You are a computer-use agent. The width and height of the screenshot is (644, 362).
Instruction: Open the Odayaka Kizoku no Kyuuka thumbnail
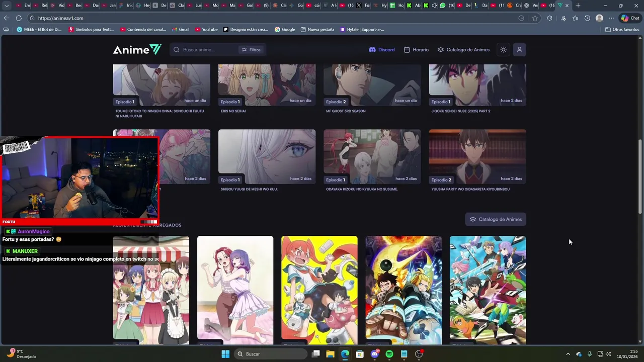[x=372, y=156]
